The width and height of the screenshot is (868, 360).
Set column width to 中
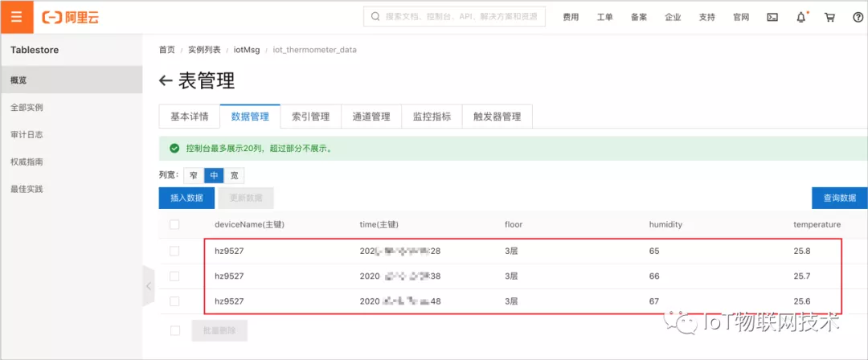tap(214, 175)
